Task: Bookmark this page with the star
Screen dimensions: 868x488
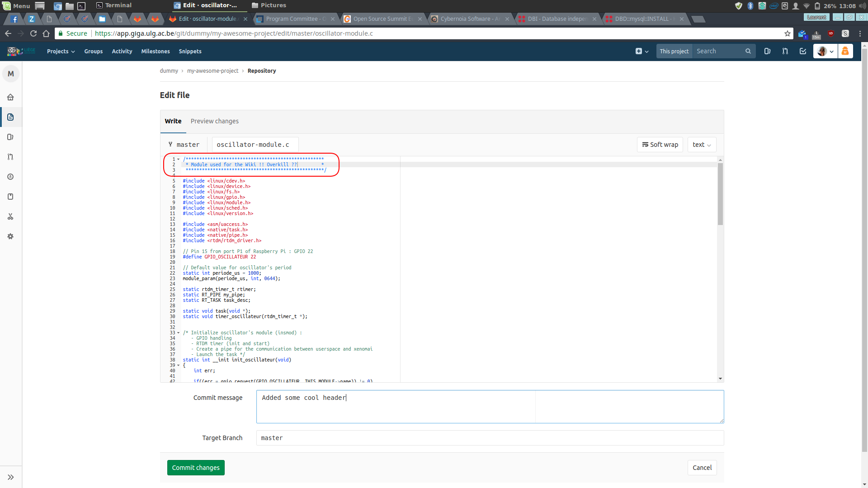Action: point(788,33)
